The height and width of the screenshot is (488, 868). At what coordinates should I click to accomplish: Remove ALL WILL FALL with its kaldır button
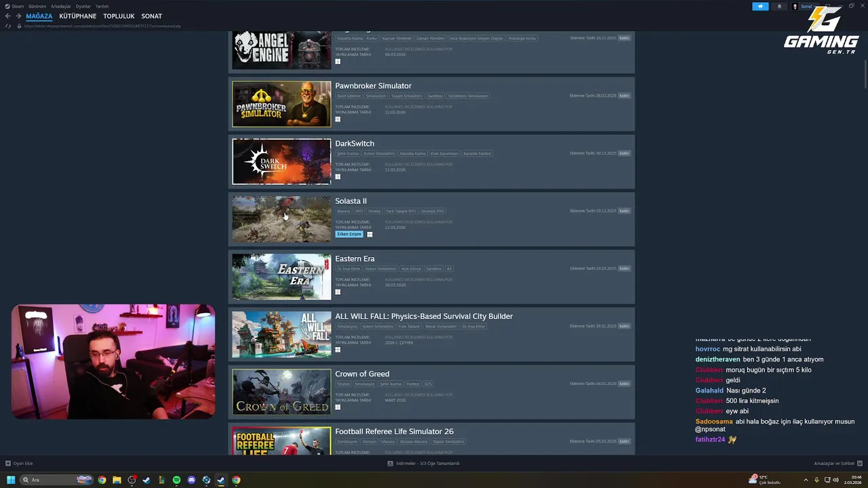pos(625,326)
